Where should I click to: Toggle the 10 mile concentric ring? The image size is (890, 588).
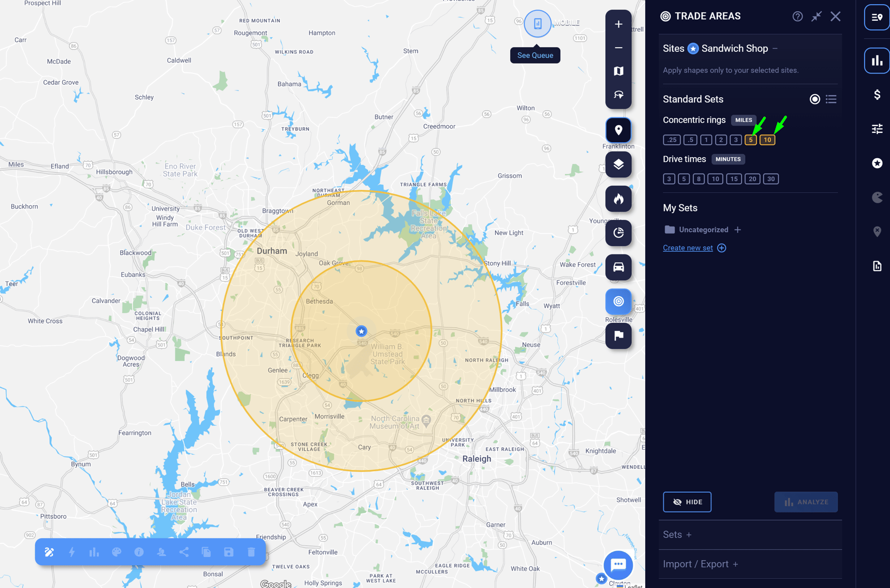click(767, 140)
